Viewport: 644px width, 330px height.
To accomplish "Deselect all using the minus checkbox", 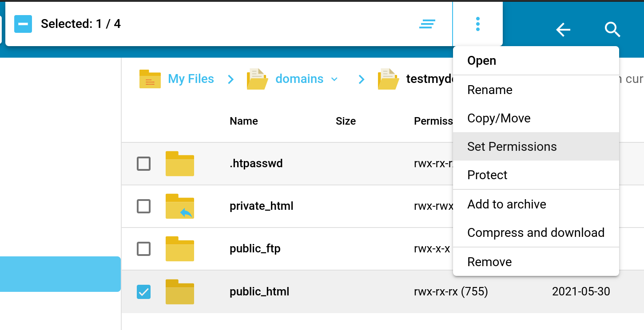I will pos(23,24).
